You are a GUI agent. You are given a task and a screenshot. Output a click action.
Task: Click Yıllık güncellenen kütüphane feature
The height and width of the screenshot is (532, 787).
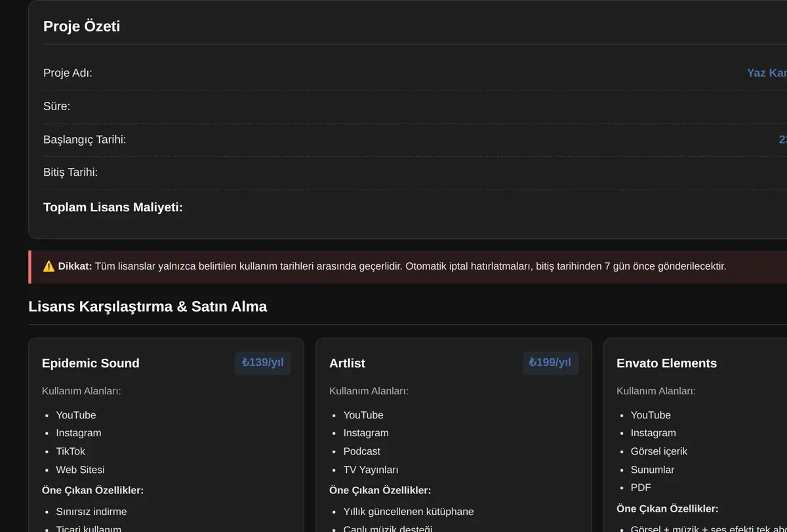pos(408,512)
